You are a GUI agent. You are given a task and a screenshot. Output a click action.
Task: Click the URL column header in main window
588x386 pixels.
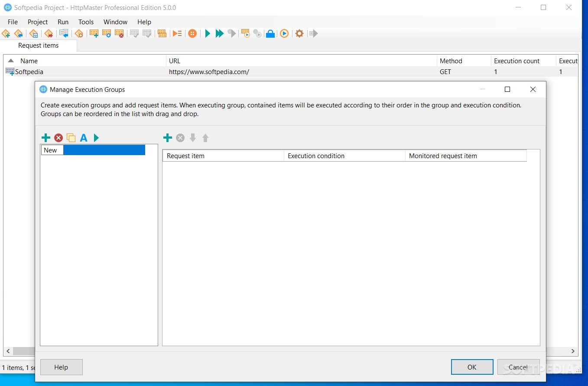302,61
